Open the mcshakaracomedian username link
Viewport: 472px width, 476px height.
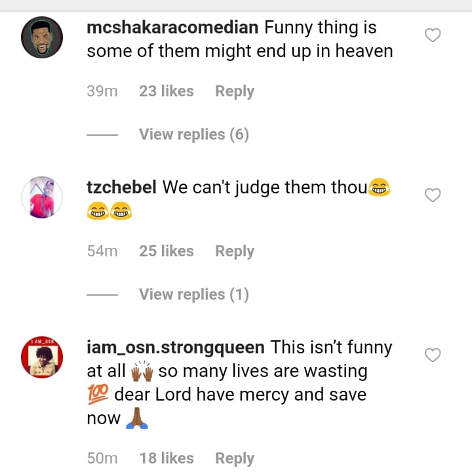coord(172,28)
